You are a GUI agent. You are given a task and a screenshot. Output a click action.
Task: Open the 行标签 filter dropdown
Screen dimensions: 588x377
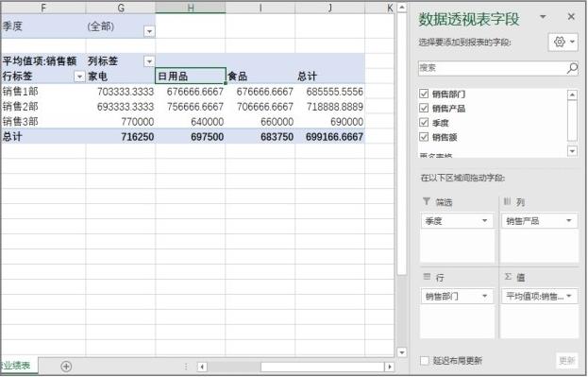pos(79,77)
